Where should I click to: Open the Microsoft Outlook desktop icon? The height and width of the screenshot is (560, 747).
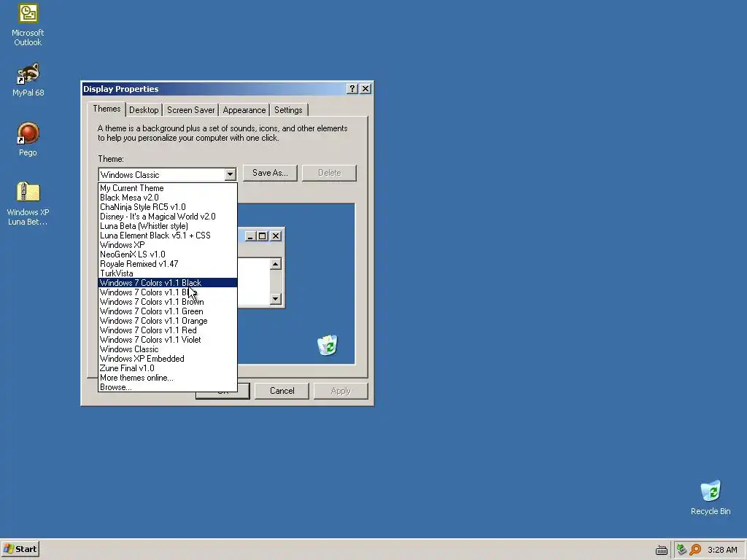pos(28,25)
